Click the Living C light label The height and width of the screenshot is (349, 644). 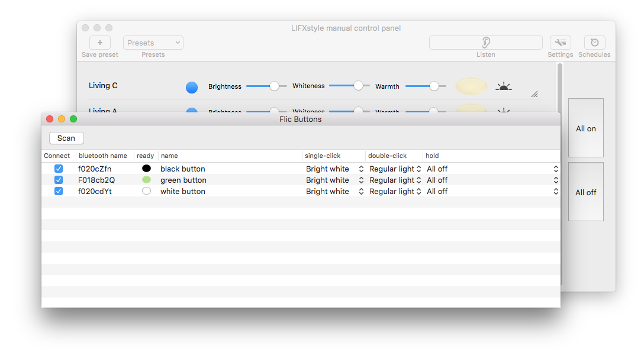[x=103, y=85]
